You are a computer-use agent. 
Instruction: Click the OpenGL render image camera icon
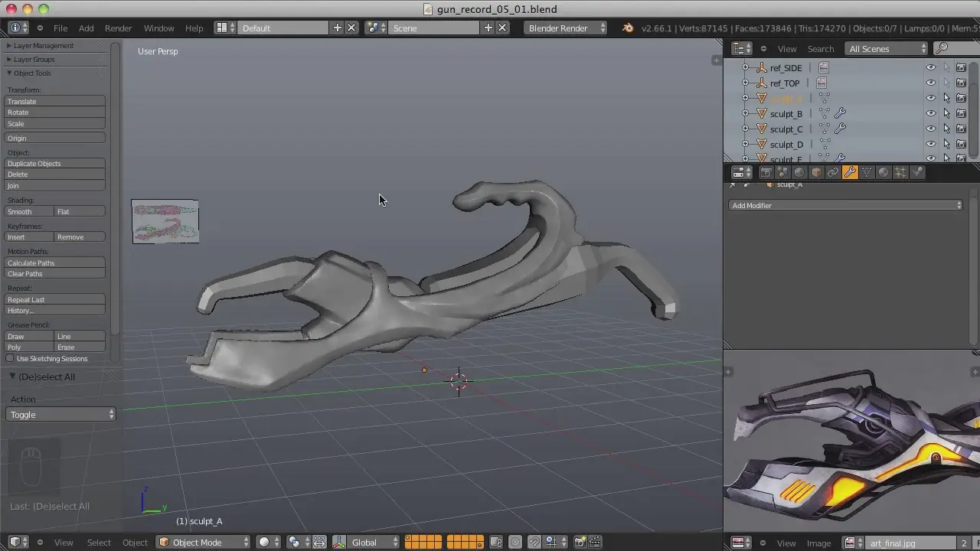(x=580, y=542)
